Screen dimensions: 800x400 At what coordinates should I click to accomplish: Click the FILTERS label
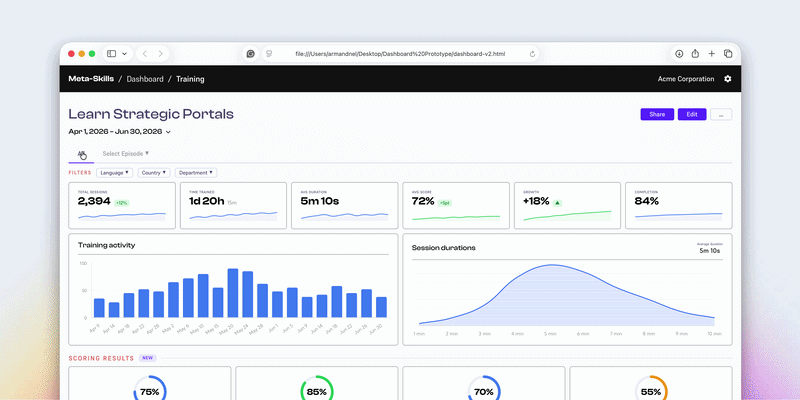[80, 173]
